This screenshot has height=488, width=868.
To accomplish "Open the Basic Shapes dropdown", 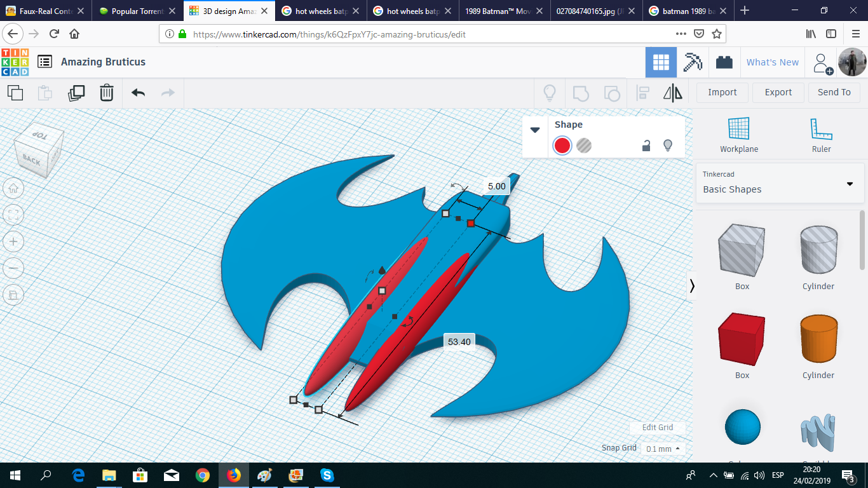I will pos(850,184).
